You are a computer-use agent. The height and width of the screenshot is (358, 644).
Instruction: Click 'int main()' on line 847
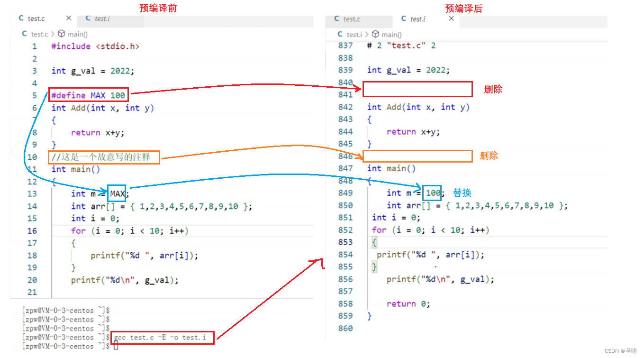coord(391,168)
